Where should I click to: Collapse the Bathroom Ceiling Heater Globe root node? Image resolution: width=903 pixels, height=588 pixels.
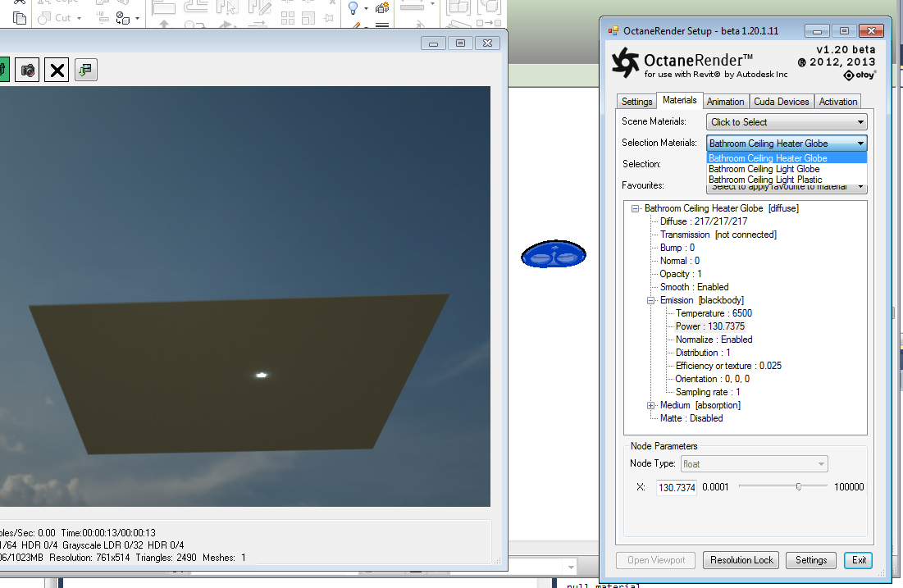click(x=635, y=208)
